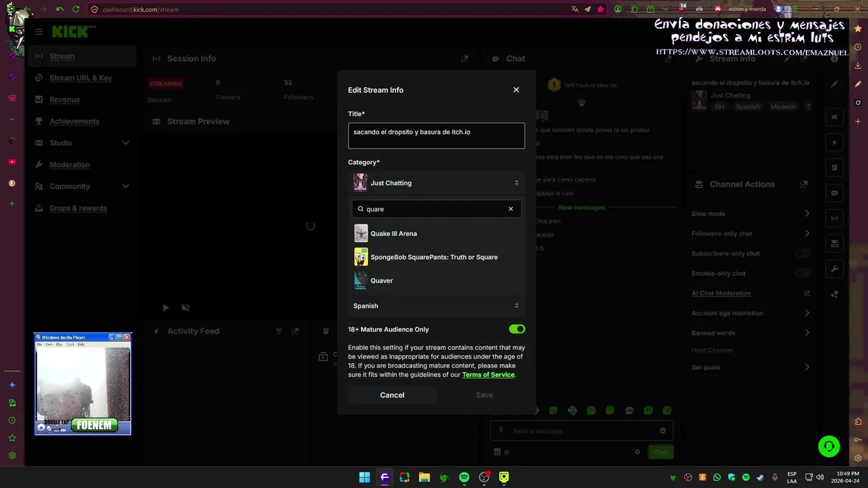Cancel editing stream info

[392, 395]
